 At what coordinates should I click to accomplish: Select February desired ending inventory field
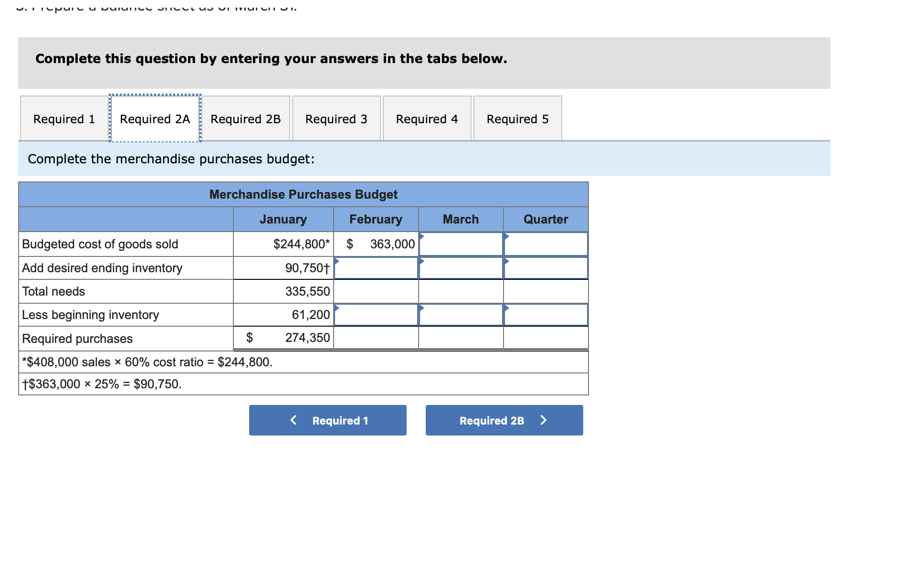pos(376,268)
